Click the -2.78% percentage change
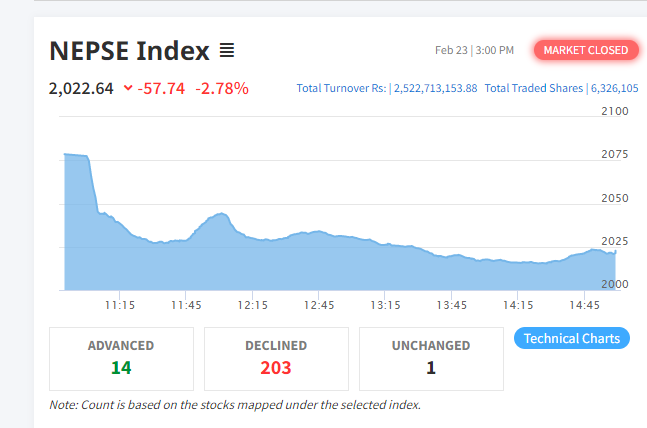This screenshot has width=647, height=428. (x=222, y=88)
